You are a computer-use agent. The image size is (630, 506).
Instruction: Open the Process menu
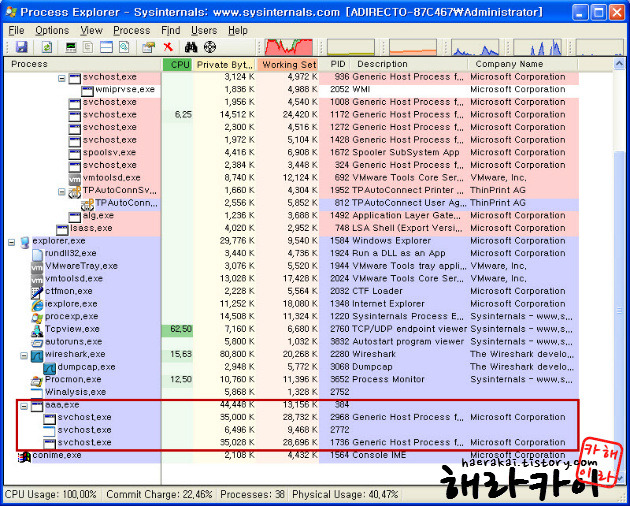[x=131, y=31]
